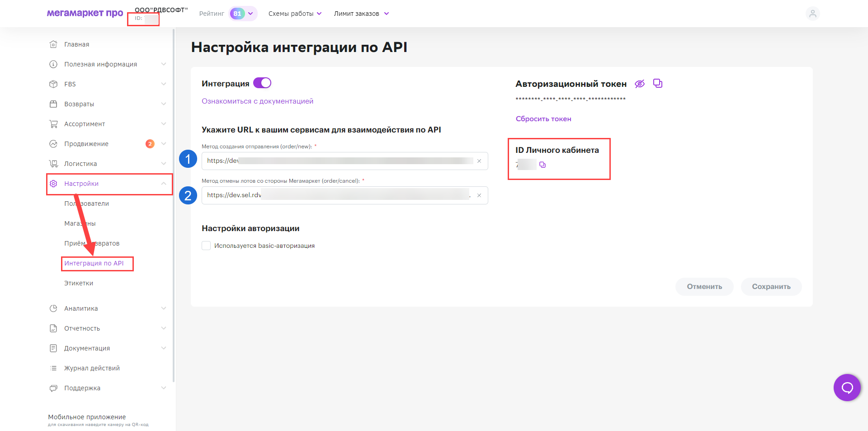Click the Главная home icon
This screenshot has height=431, width=868.
pyautogui.click(x=53, y=44)
